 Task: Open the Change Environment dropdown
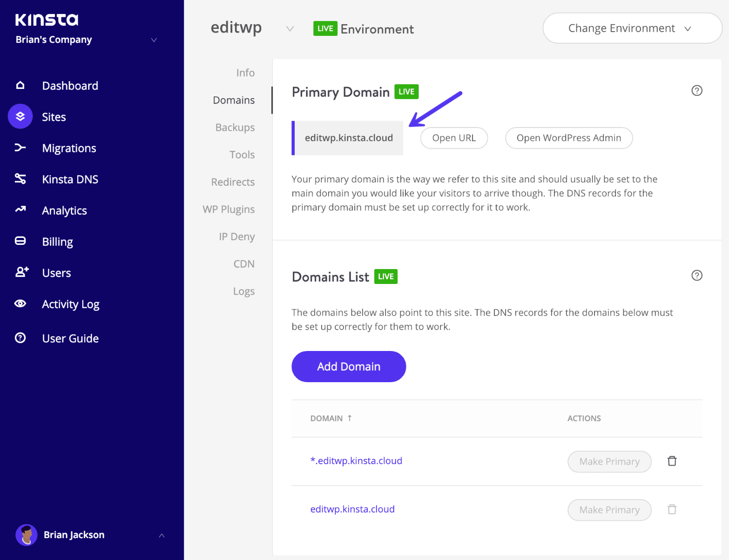tap(631, 28)
